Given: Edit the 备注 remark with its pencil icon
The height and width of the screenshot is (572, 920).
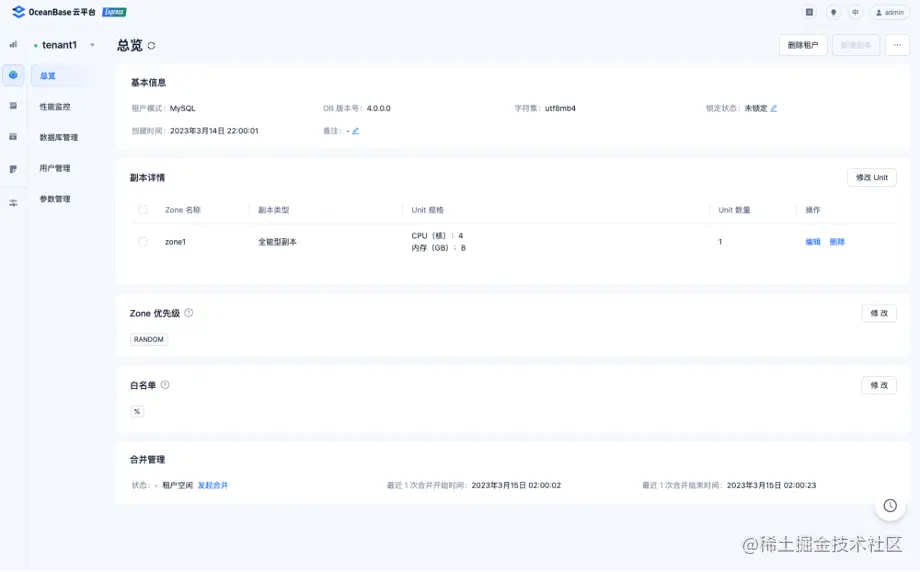Looking at the screenshot, I should click(x=356, y=131).
